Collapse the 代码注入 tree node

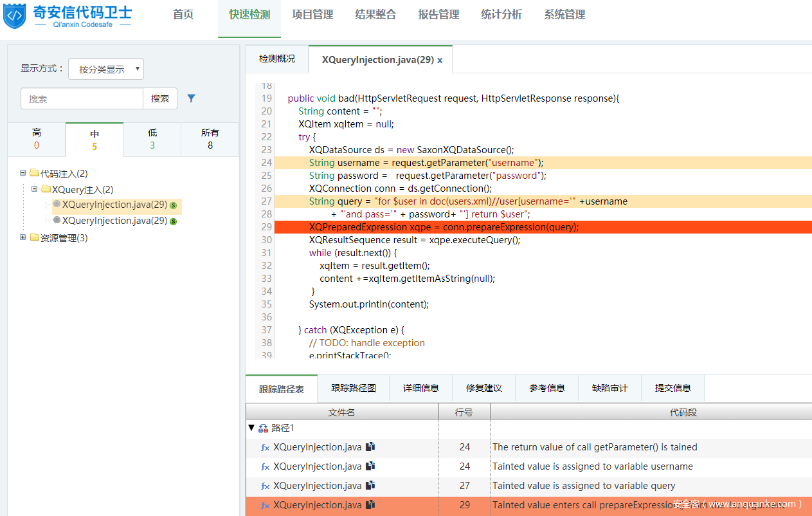coord(23,173)
